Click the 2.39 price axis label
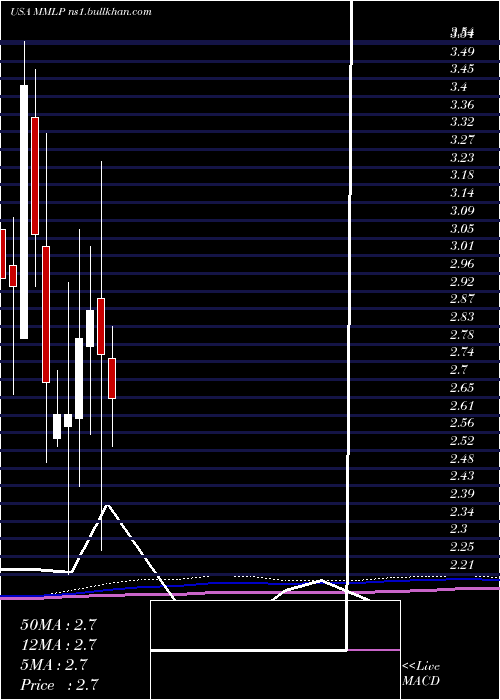Image resolution: width=500 pixels, height=700 pixels. coord(462,494)
